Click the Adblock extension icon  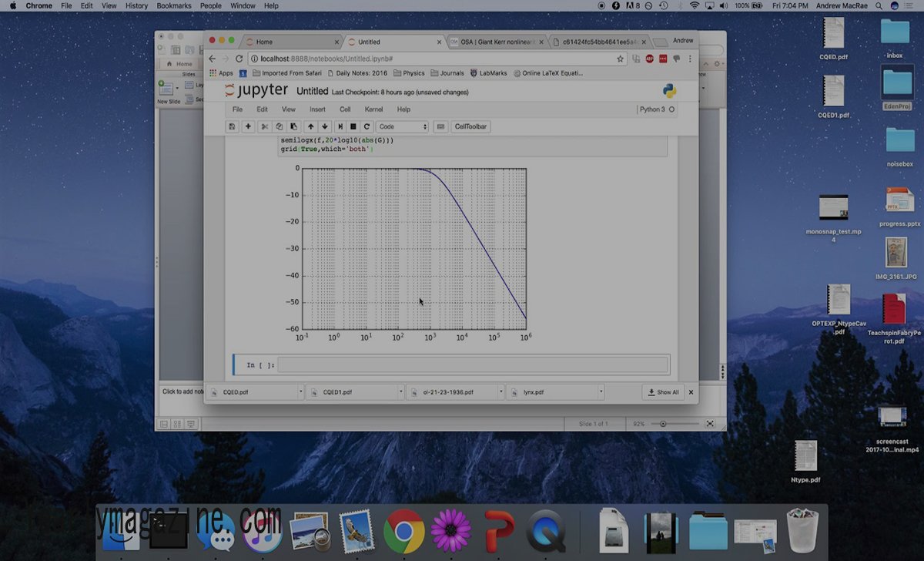tap(649, 59)
